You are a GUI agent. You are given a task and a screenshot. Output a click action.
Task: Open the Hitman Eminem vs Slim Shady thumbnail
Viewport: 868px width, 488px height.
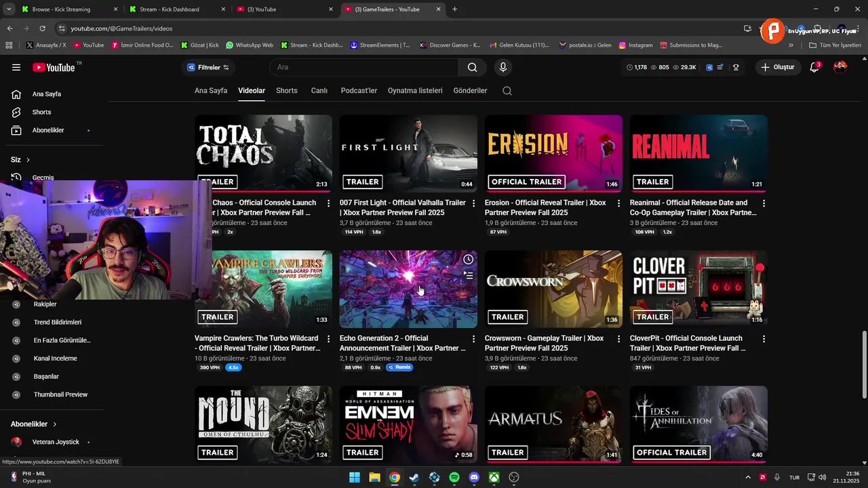408,425
